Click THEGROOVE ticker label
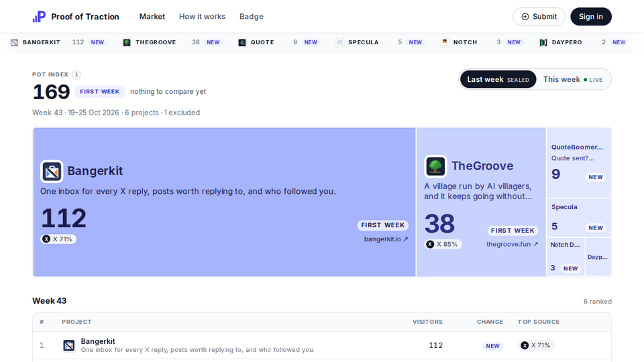Screen dimensions: 644x362 pyautogui.click(x=156, y=42)
